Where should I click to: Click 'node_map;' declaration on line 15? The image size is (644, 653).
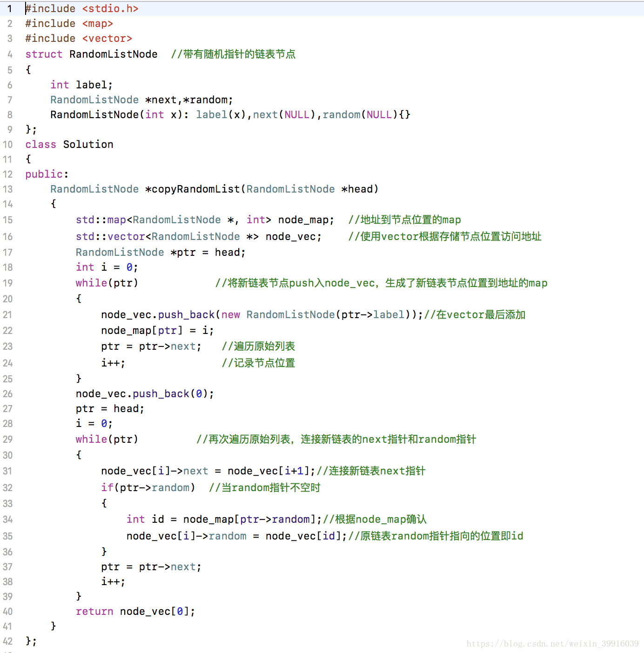point(306,220)
